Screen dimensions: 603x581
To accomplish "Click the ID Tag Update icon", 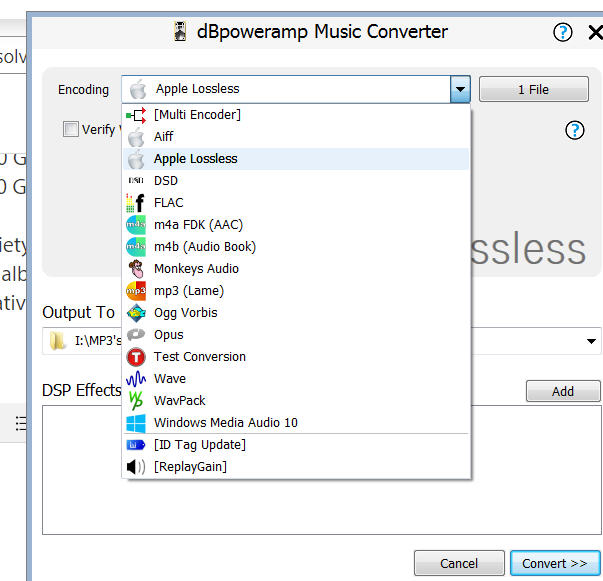I will pyautogui.click(x=136, y=445).
